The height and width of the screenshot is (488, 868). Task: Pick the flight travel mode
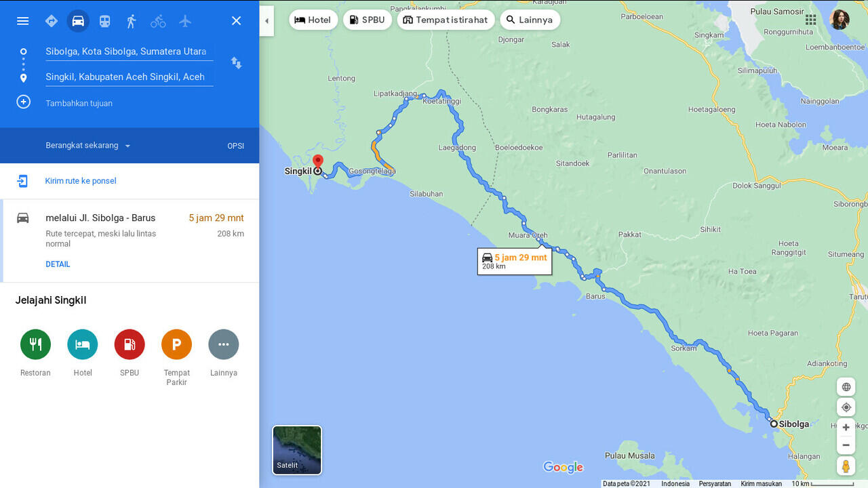(x=185, y=21)
